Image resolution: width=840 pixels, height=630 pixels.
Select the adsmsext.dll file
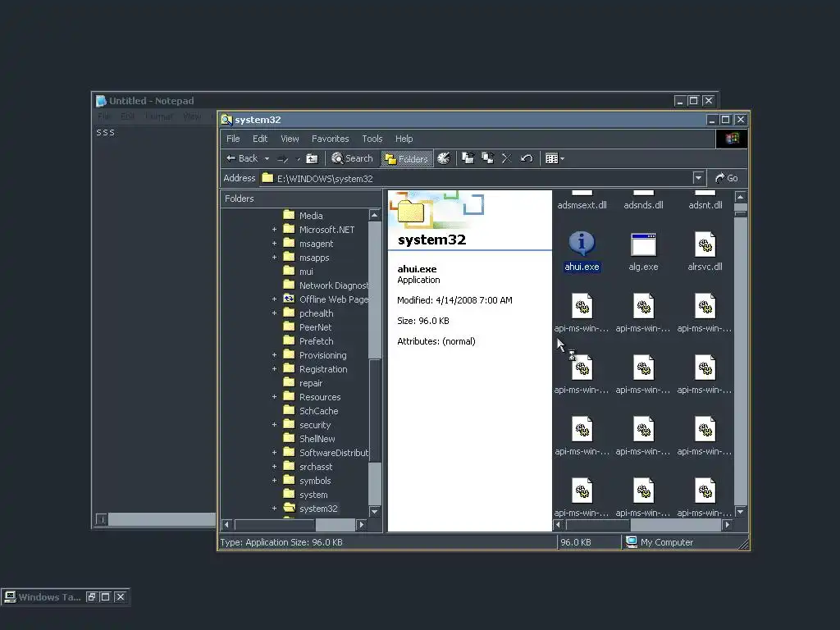[x=582, y=205]
